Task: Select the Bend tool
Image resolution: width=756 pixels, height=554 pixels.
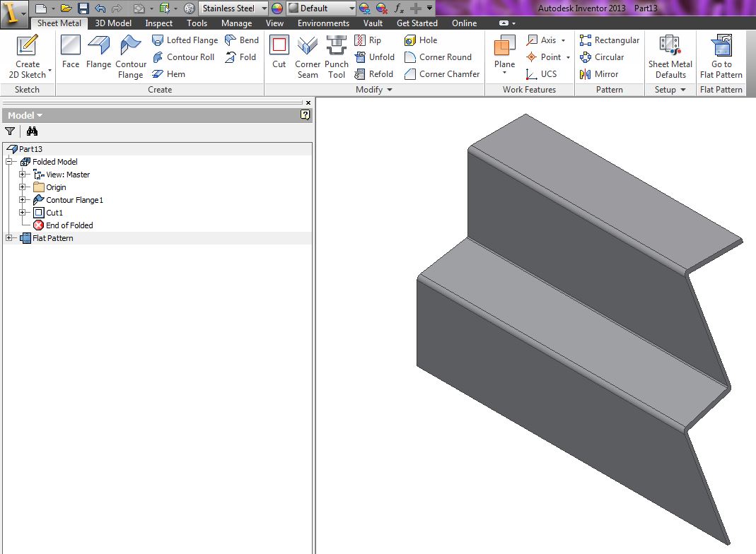Action: 242,40
